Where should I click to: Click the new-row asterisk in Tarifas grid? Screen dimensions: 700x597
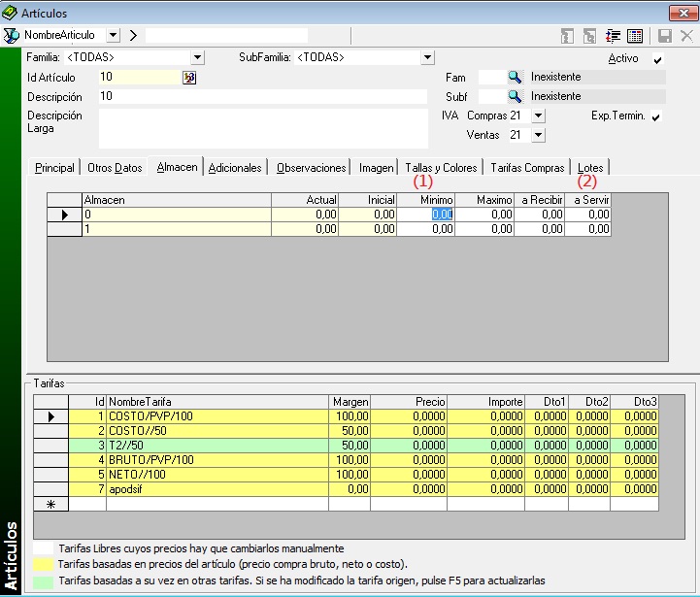click(50, 505)
